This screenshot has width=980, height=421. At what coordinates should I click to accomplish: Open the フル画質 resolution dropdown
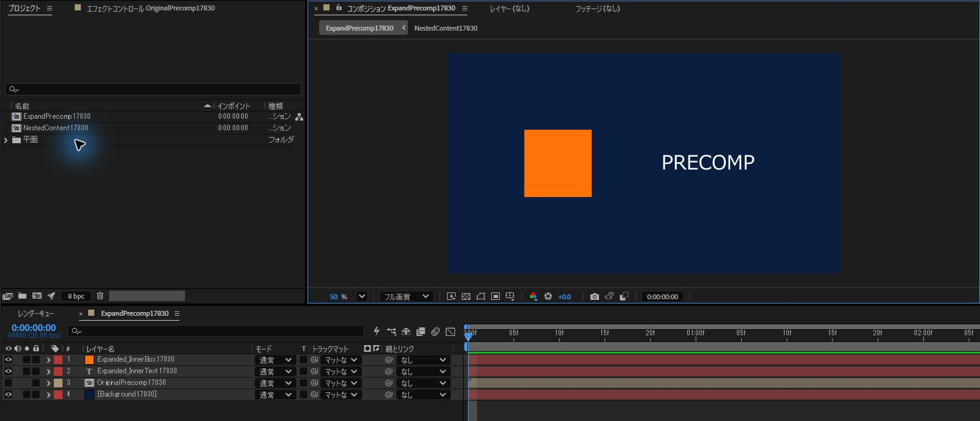point(407,297)
